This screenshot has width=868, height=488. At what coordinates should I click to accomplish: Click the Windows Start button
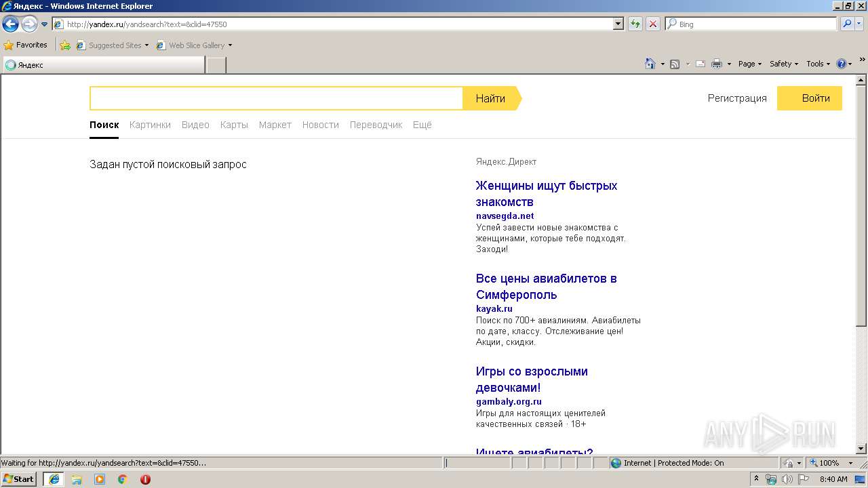19,479
